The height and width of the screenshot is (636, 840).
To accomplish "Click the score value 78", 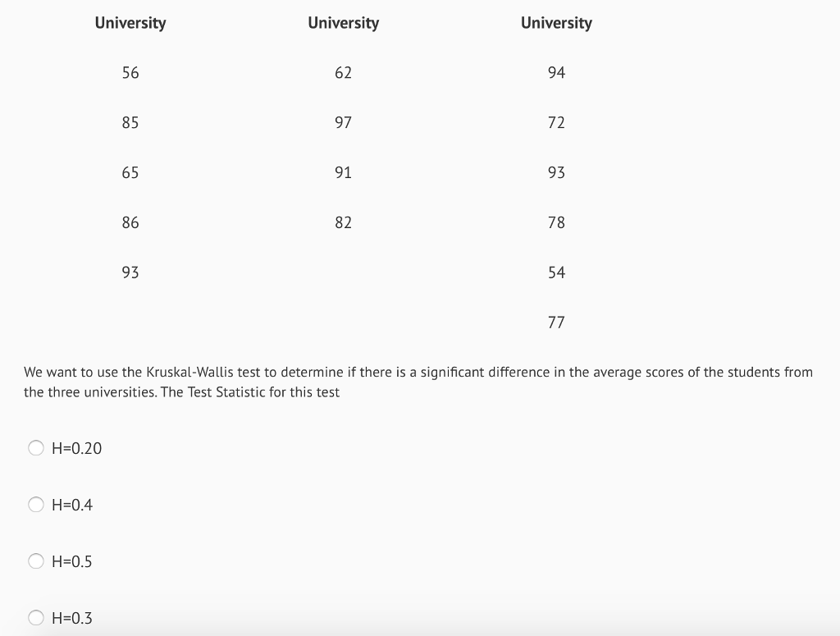I will pyautogui.click(x=556, y=222).
